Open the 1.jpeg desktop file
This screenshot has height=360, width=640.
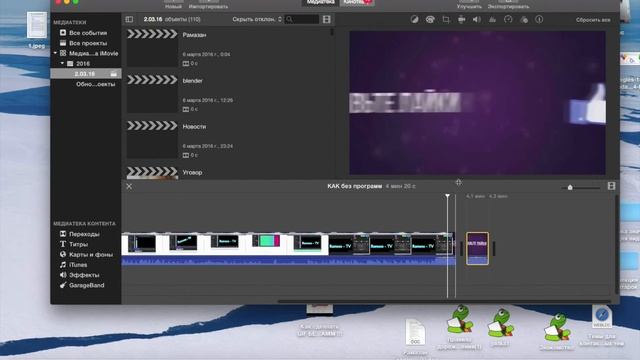click(37, 29)
